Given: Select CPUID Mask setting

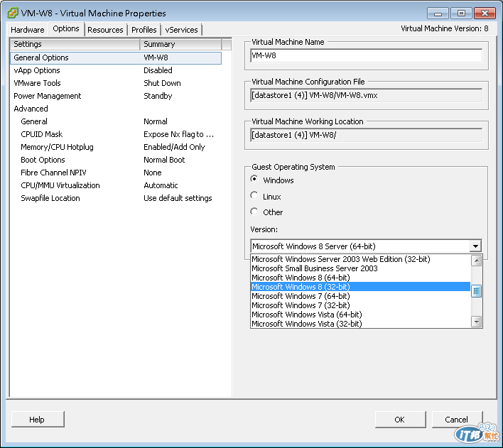Looking at the screenshot, I should (116, 134).
